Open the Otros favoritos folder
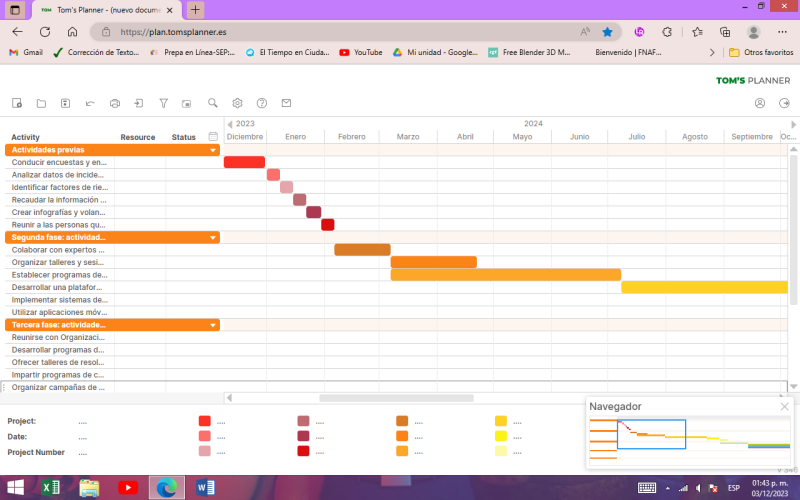 click(761, 52)
